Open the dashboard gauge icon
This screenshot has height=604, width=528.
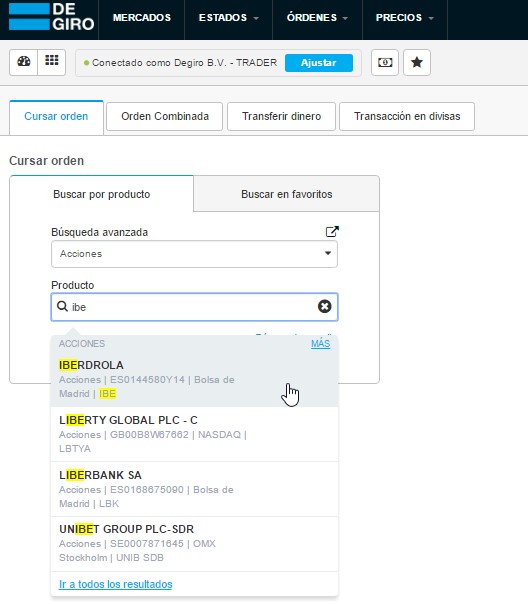[23, 62]
